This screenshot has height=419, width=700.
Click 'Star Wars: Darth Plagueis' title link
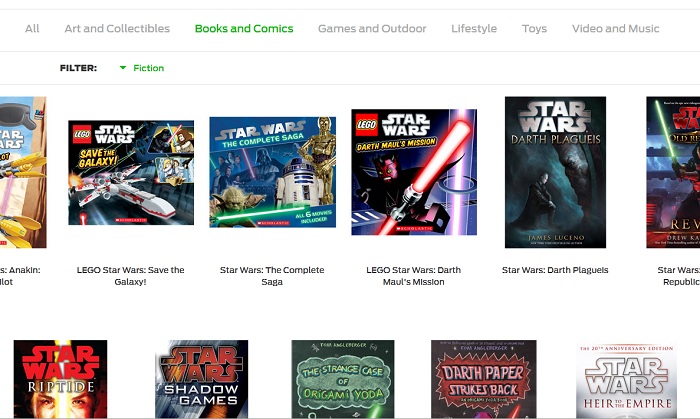[555, 270]
